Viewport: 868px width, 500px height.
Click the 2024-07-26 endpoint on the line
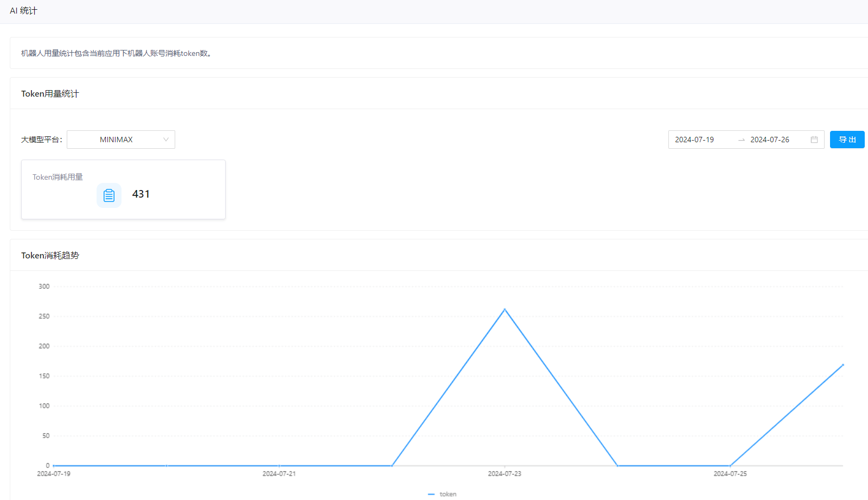[x=843, y=365]
